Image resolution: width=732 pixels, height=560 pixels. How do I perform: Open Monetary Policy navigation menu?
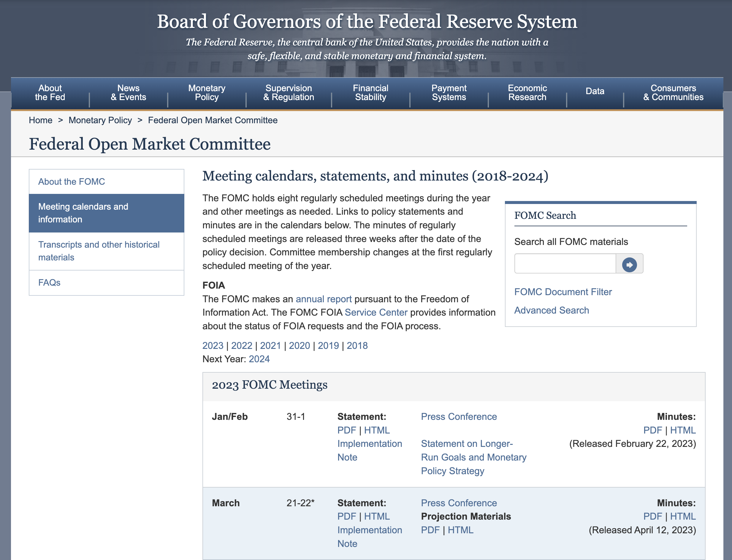(207, 93)
